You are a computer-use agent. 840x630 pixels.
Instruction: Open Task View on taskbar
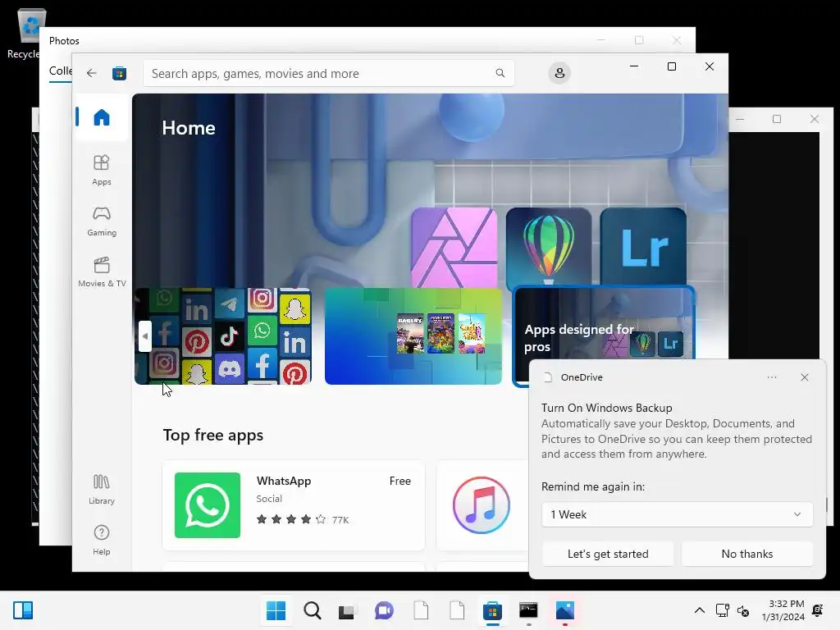(x=347, y=610)
